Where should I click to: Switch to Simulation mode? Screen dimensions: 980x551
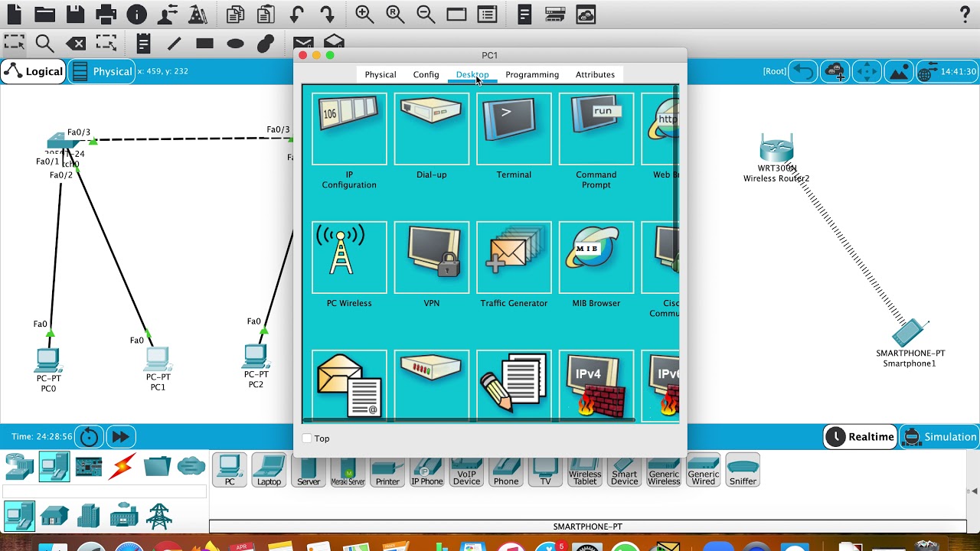(x=939, y=437)
